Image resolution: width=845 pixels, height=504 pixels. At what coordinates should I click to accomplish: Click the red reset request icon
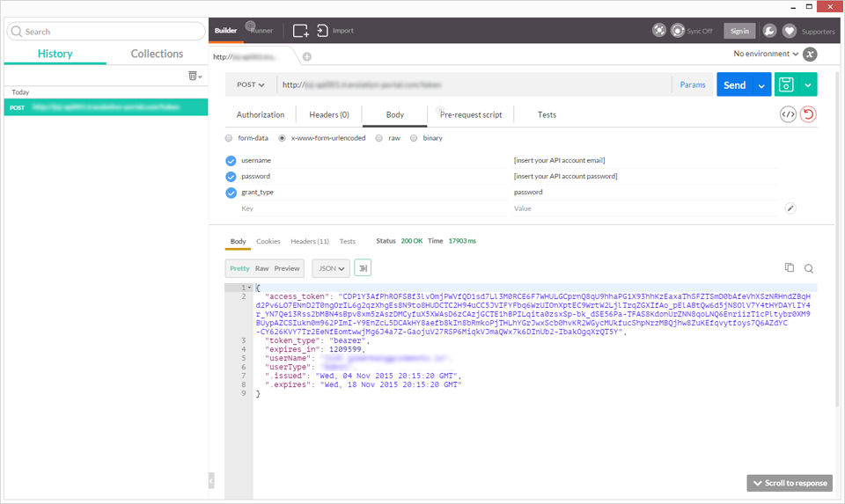(x=808, y=114)
